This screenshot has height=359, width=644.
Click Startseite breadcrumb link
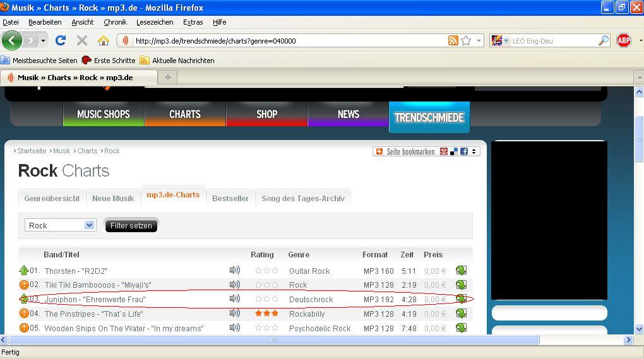click(32, 151)
